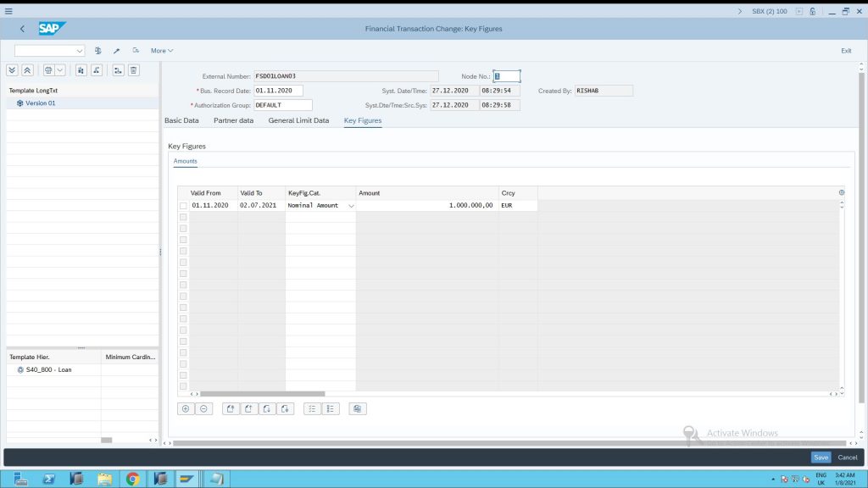Expand all nodes with double-down arrow
This screenshot has height=488, width=868.
point(12,70)
